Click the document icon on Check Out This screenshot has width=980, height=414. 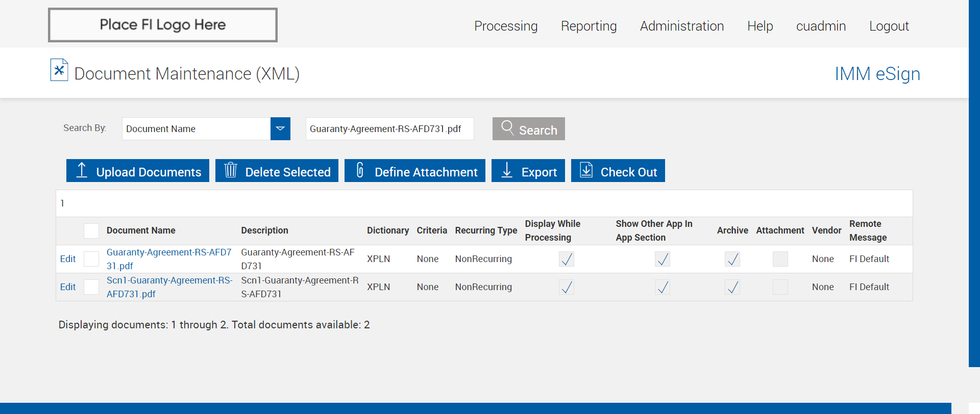(586, 170)
